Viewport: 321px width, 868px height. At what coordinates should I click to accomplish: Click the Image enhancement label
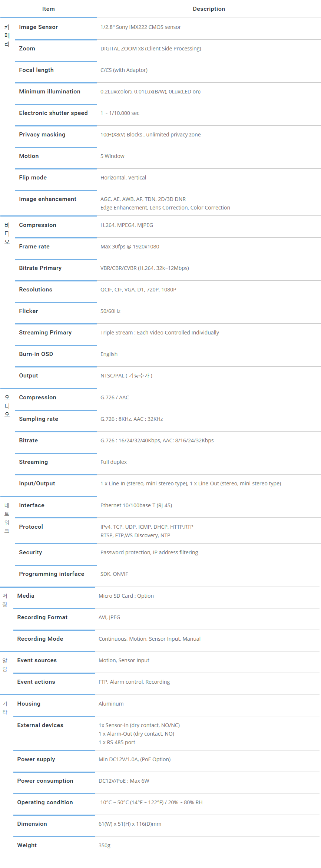(x=47, y=199)
